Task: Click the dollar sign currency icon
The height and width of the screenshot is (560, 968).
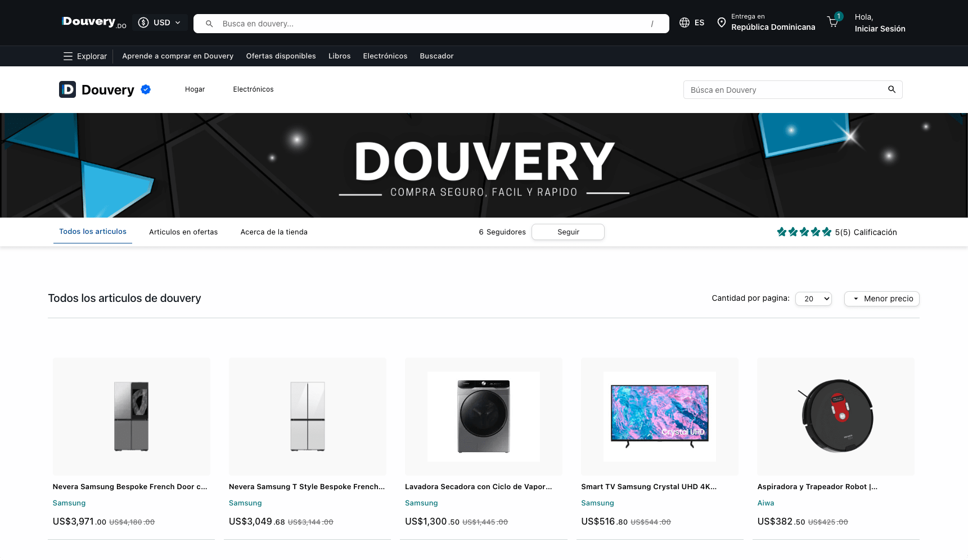Action: click(143, 22)
